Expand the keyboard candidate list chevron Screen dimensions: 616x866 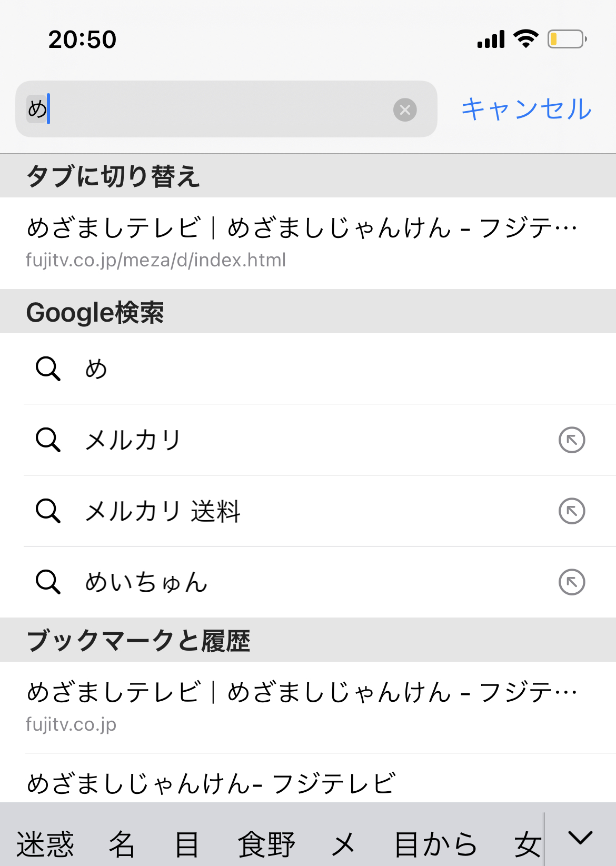point(580,838)
